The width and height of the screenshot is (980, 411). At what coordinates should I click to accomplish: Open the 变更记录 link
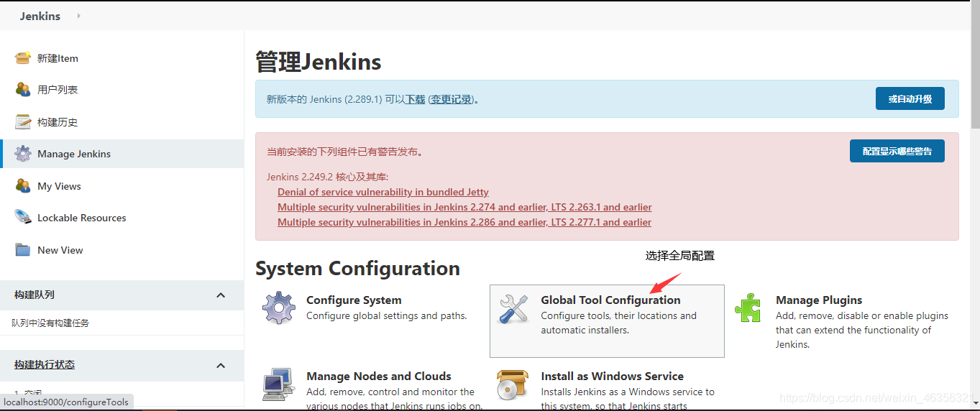click(452, 99)
